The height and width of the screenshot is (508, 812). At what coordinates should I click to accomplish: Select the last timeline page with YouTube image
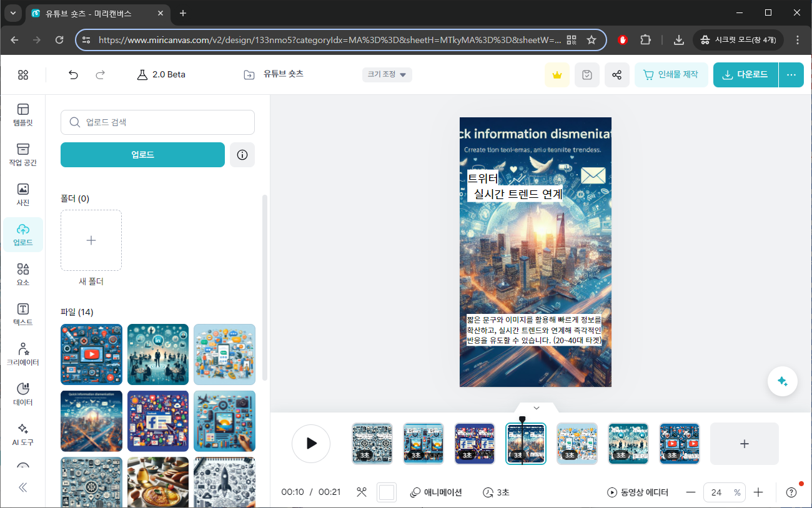[680, 444]
